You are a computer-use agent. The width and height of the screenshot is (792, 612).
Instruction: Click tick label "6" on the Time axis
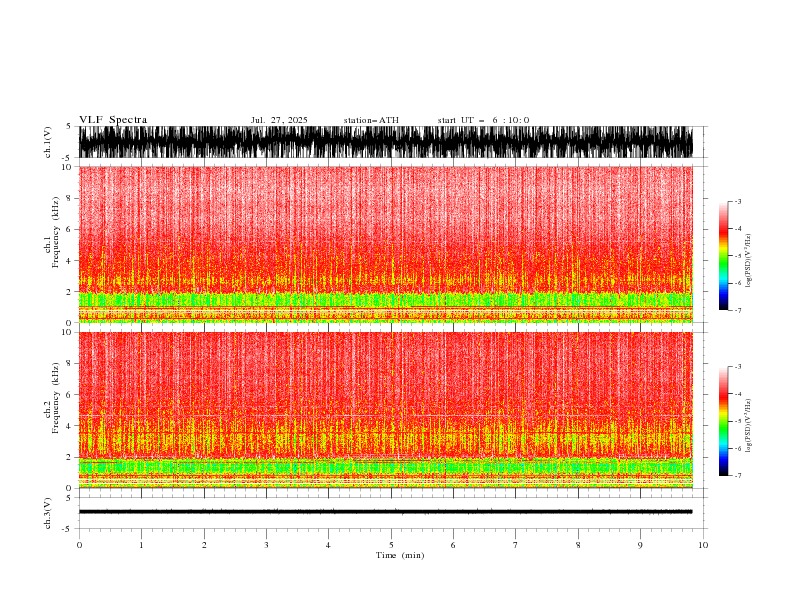(x=453, y=545)
